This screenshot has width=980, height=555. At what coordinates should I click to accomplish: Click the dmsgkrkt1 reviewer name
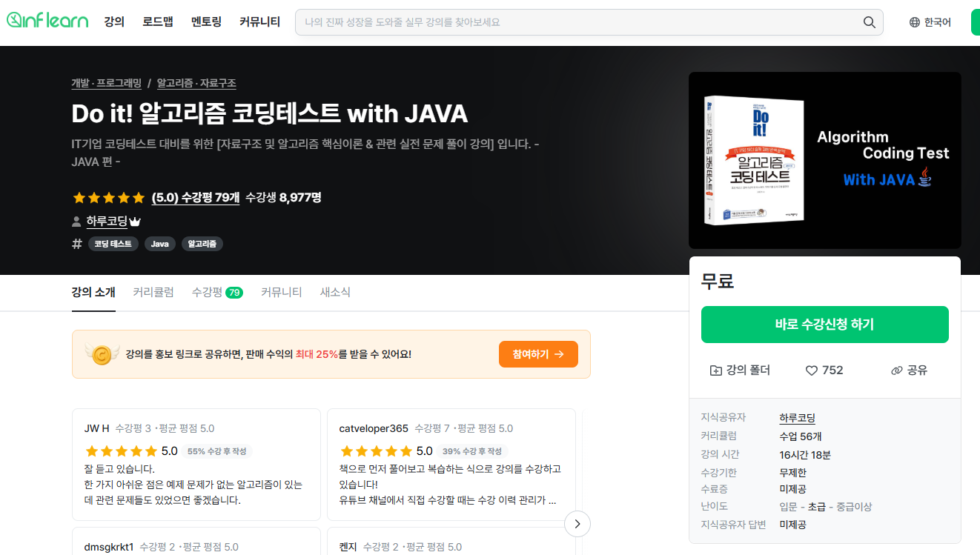pos(109,547)
